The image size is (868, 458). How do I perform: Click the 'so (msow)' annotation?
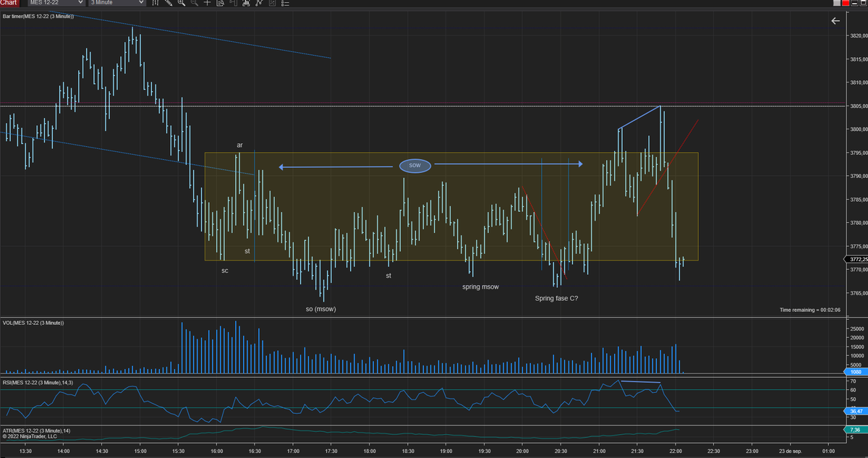[x=321, y=309]
